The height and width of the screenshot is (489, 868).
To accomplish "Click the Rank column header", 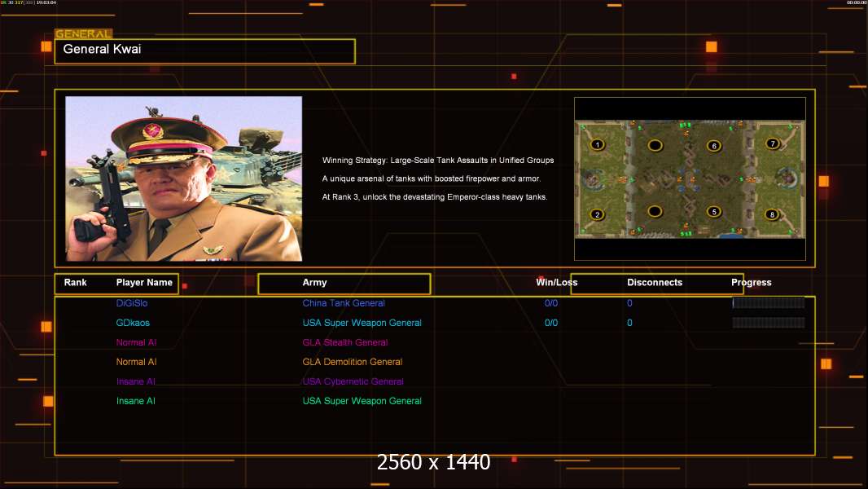I will (x=76, y=283).
